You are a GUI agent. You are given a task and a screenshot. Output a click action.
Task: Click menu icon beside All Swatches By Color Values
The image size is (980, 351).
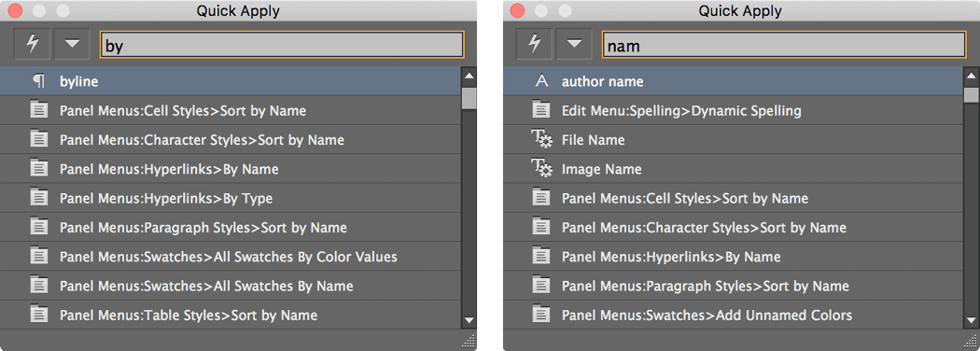point(39,257)
